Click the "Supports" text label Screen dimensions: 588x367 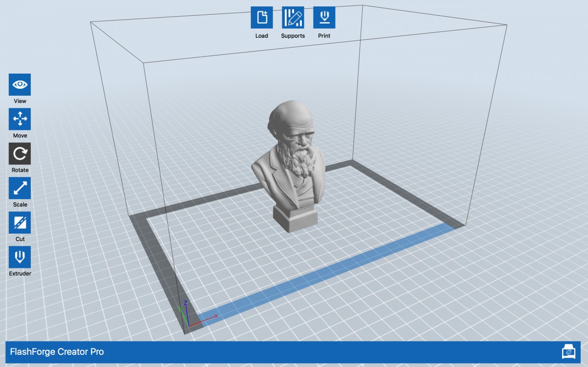click(293, 36)
